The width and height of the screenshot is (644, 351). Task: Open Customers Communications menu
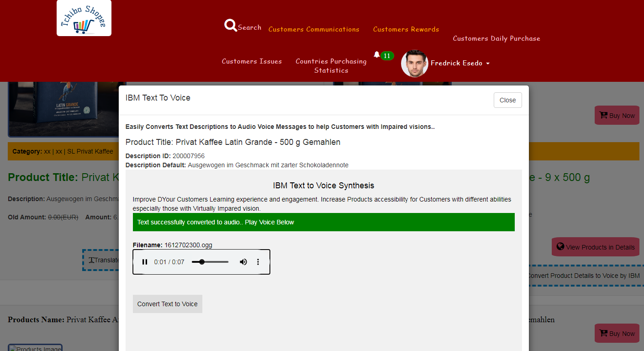[314, 29]
